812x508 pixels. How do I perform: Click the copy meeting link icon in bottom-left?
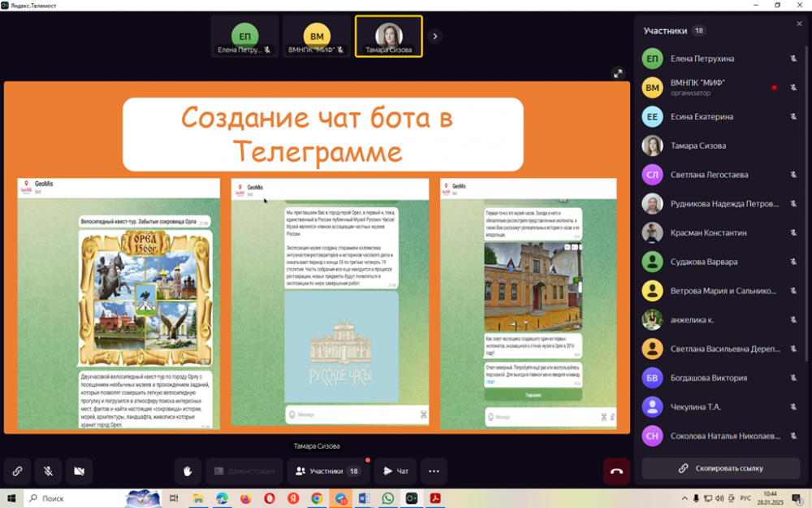17,471
